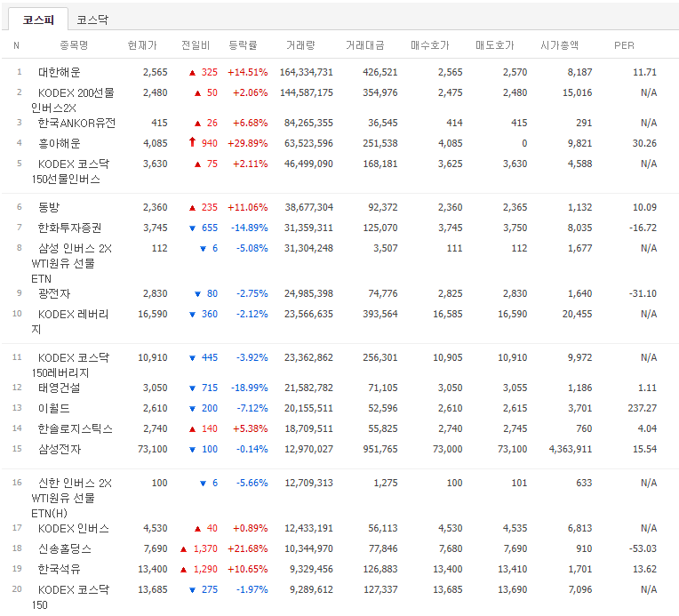The image size is (679, 616).
Task: Select the -18.99% change rate cell
Action: pyautogui.click(x=249, y=388)
